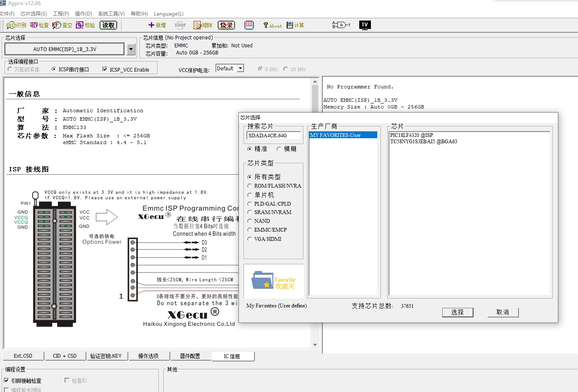Screen dimensions: 578x392
Task: Click the About toolbar icon
Action: pos(272,26)
